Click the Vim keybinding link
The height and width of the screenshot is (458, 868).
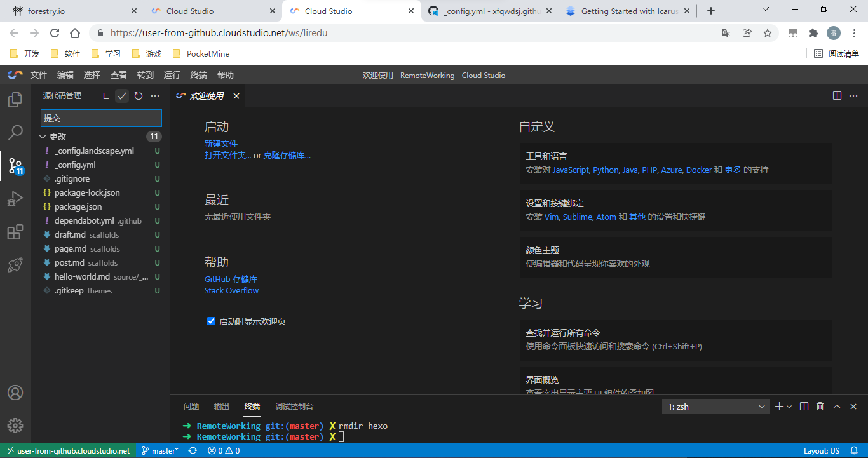(551, 217)
